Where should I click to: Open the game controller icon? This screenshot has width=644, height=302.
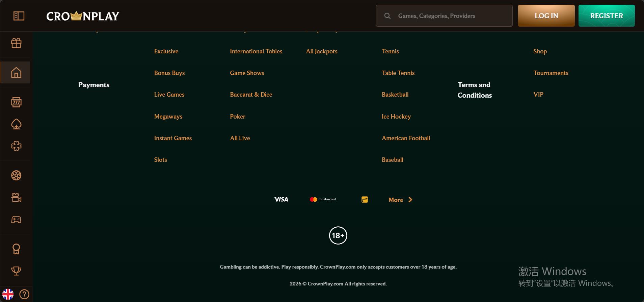pyautogui.click(x=16, y=220)
